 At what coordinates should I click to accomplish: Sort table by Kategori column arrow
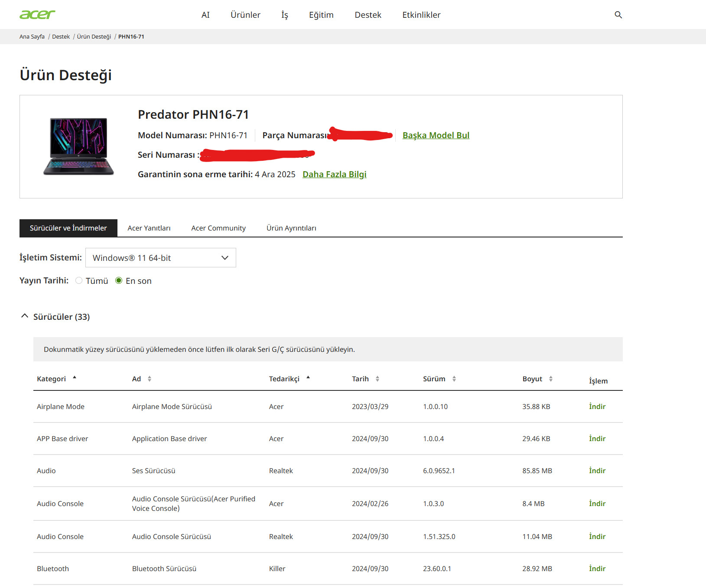tap(75, 377)
